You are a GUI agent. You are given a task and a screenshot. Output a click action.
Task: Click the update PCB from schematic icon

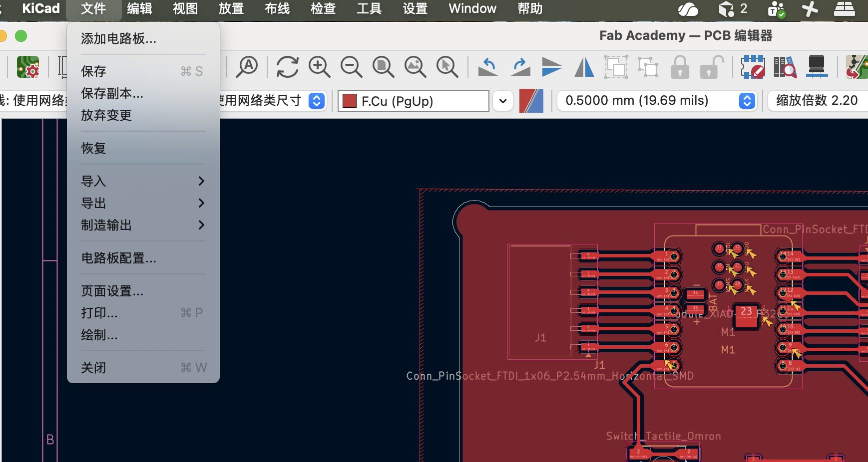[x=857, y=67]
